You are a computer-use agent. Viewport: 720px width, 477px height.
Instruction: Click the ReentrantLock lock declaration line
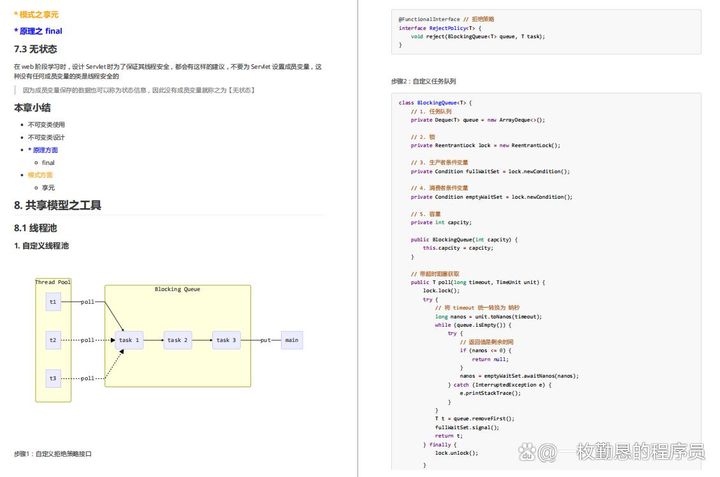click(x=486, y=146)
